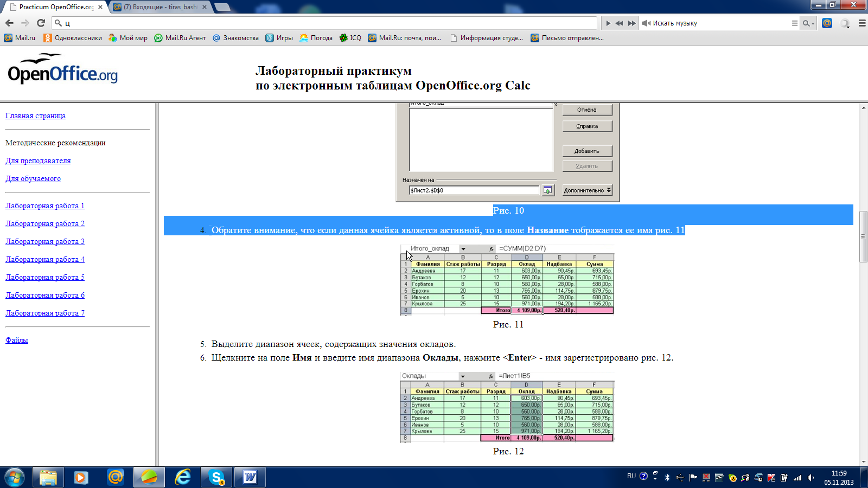Click into the address bar field
This screenshot has height=488, width=868.
click(325, 23)
